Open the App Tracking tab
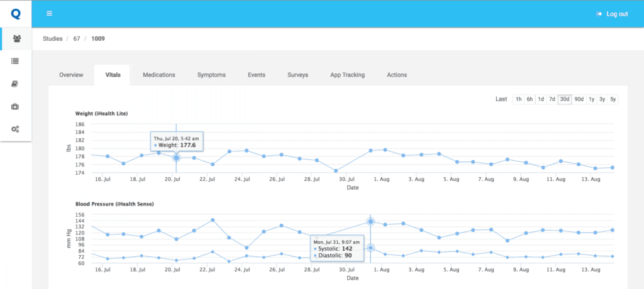Screen dimensions: 644x289 click(347, 75)
